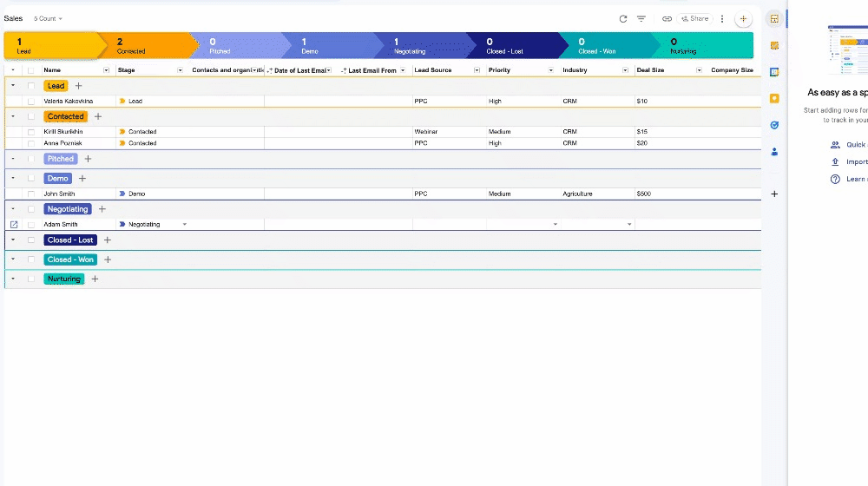Copy link using the chain icon

tap(667, 19)
